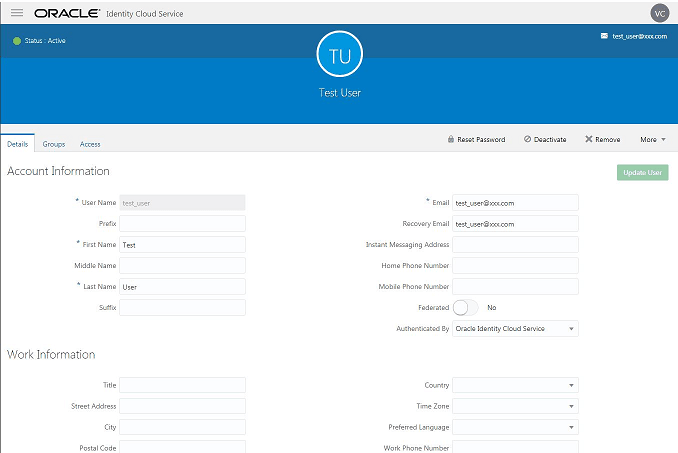
Task: Expand the Time Zone dropdown
Action: pyautogui.click(x=515, y=406)
